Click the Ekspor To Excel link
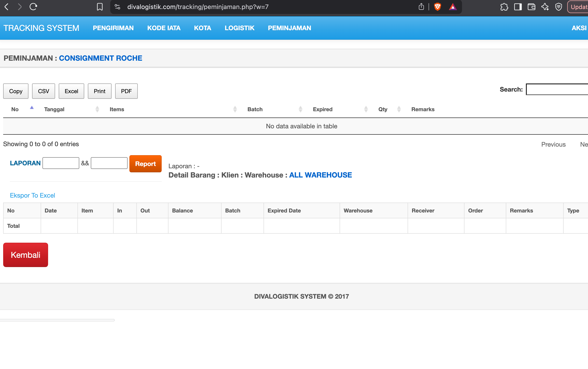This screenshot has width=588, height=369. point(32,195)
